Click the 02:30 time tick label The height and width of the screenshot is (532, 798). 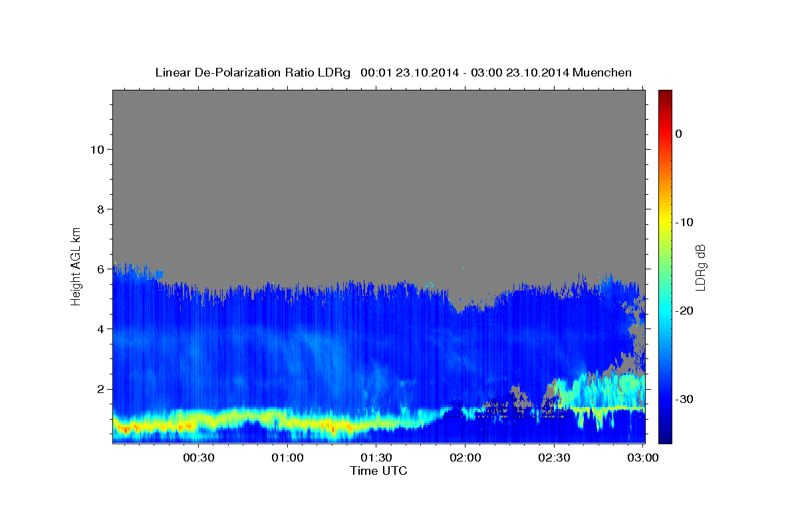[x=554, y=458]
